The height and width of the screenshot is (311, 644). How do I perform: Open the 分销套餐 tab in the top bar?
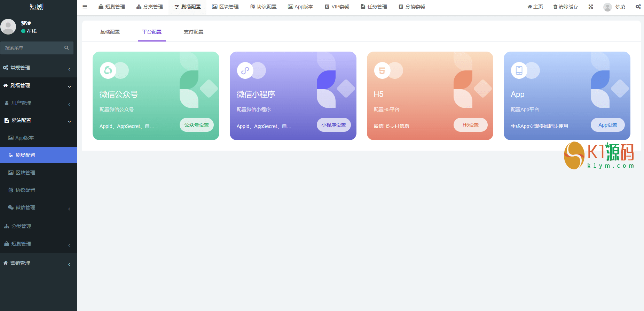point(412,7)
